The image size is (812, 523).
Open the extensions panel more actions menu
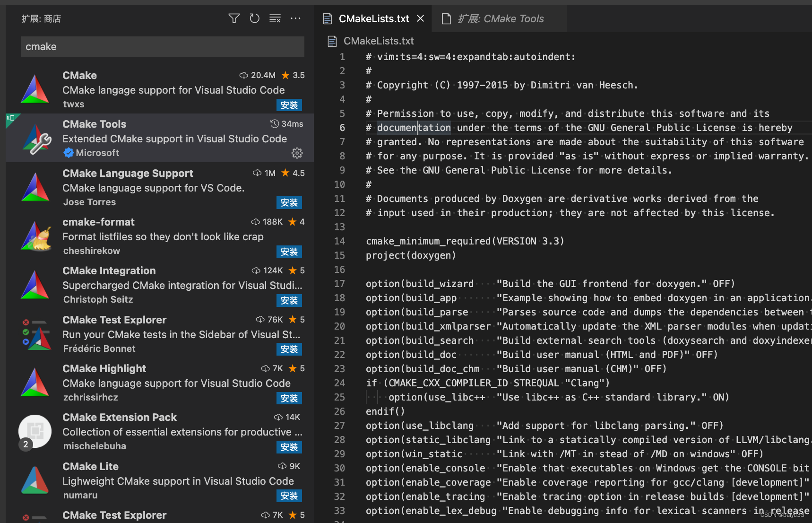295,18
